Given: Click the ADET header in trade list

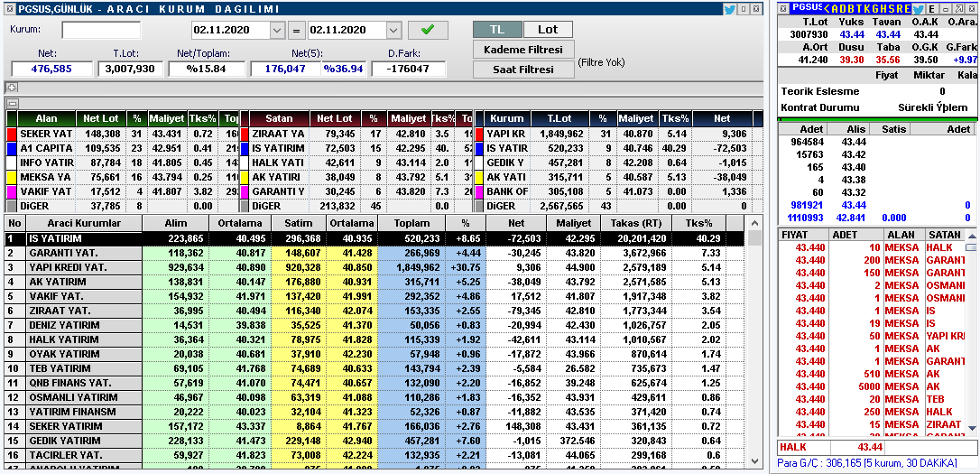Looking at the screenshot, I should [x=857, y=235].
